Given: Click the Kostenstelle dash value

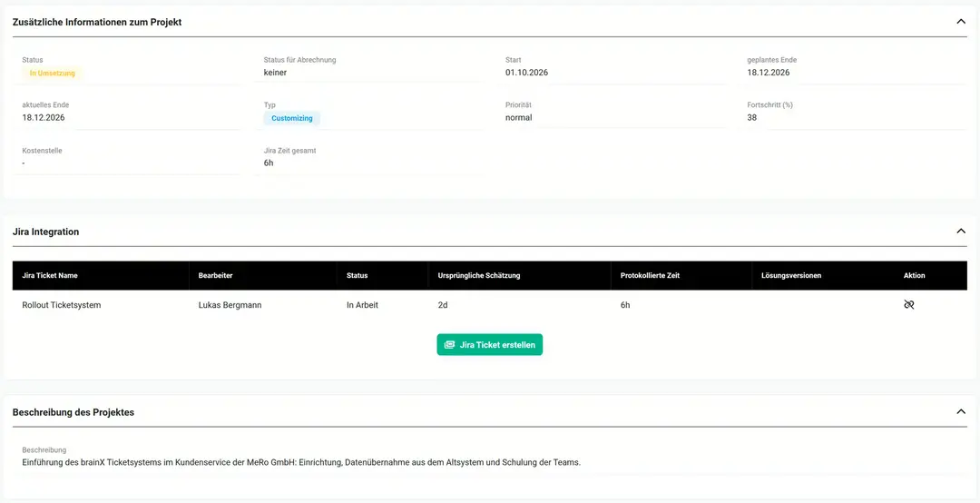Looking at the screenshot, I should 23,163.
